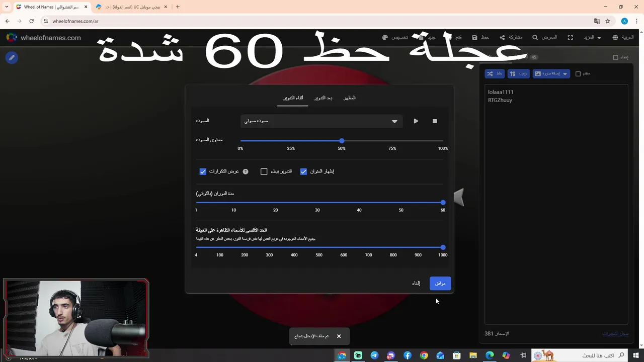Click the Gallery magnifier icon
This screenshot has width=644, height=362.
pos(535,38)
